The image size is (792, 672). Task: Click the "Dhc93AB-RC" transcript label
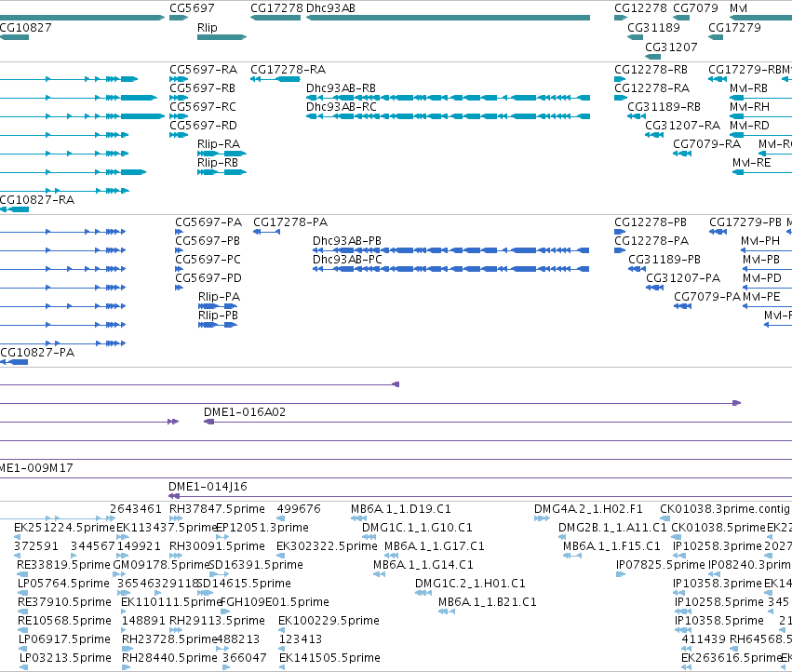pyautogui.click(x=342, y=107)
